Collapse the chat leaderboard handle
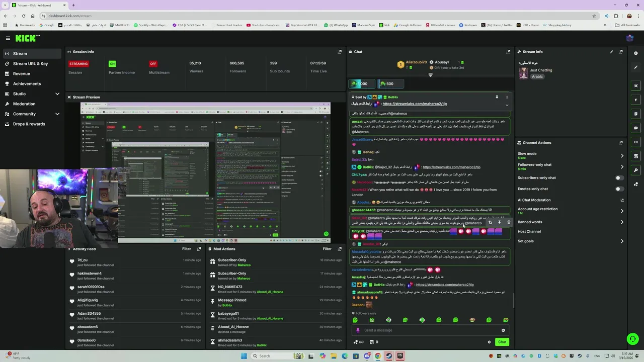Screen dimensions: 644x362 point(430,75)
